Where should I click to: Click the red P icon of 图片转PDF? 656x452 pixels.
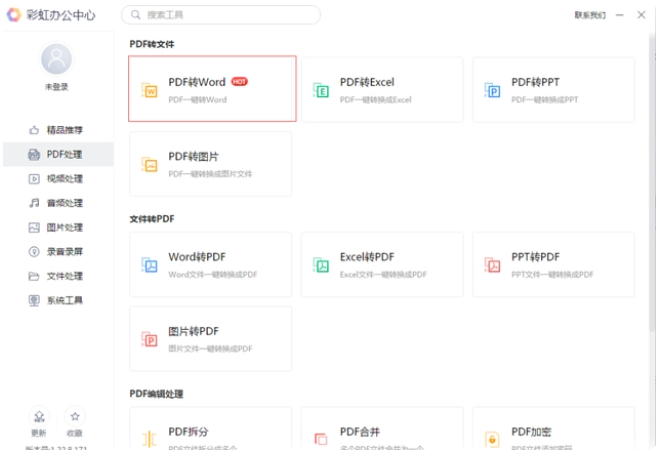point(149,339)
